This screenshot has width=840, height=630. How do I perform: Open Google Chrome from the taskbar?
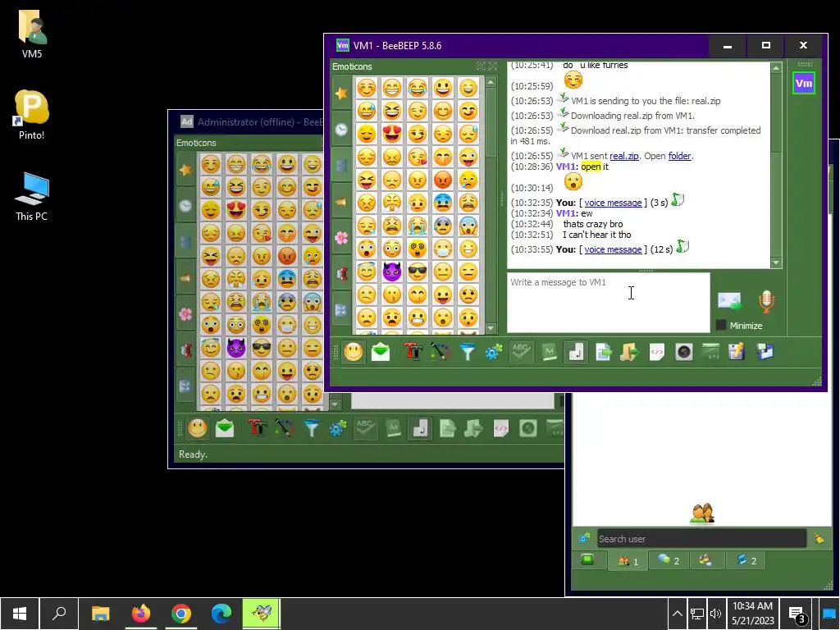point(181,614)
